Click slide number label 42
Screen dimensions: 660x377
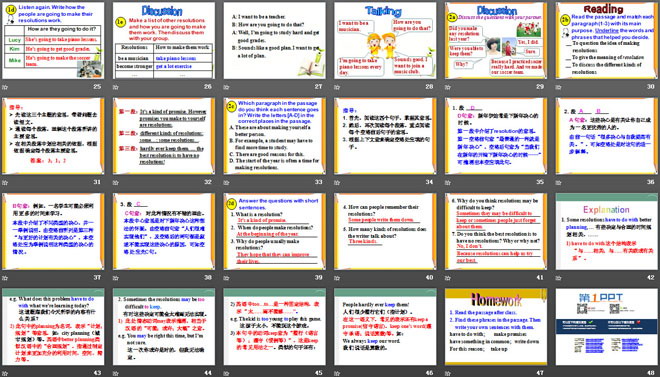(651, 277)
